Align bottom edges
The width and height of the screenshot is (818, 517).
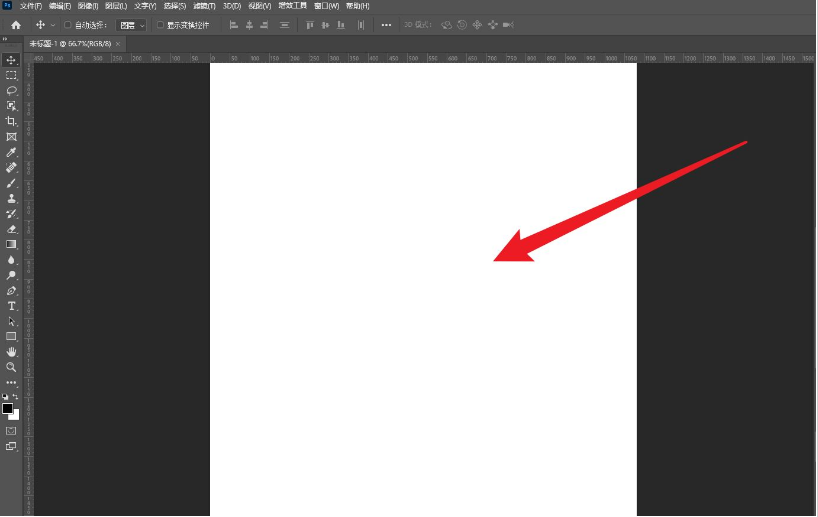341,25
